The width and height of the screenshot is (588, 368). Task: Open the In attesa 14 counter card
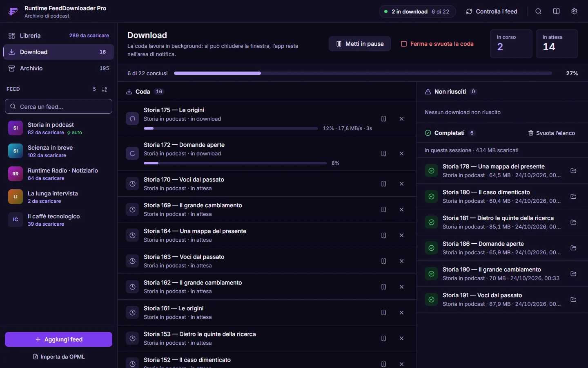pos(557,44)
